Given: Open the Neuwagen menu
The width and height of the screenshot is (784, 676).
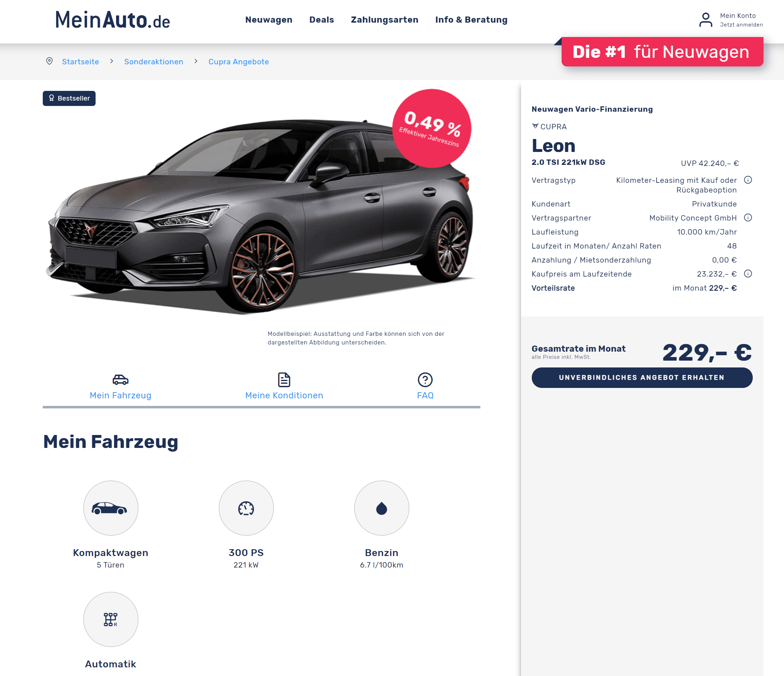Looking at the screenshot, I should (269, 20).
